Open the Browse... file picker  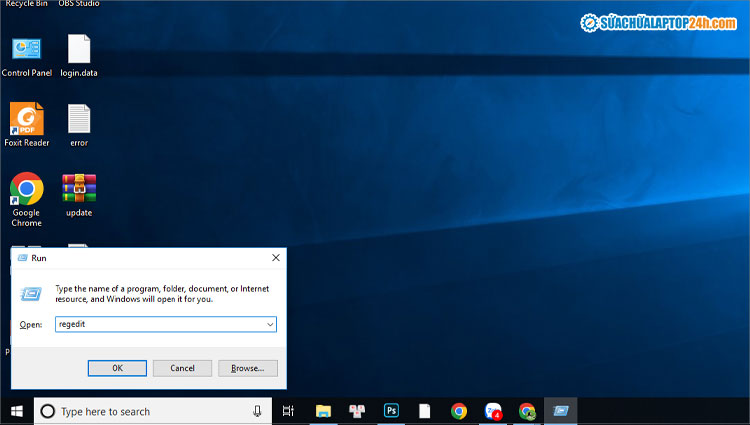247,368
